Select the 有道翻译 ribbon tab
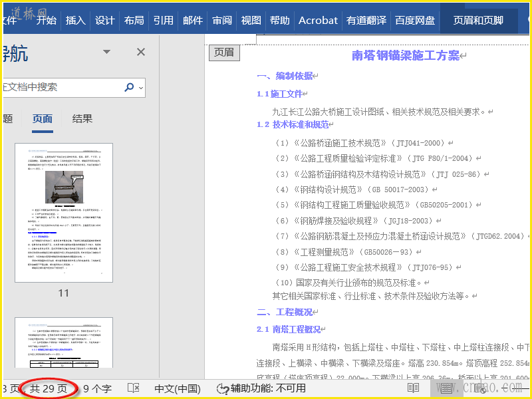Viewport: 532px width, 399px height. [366, 21]
